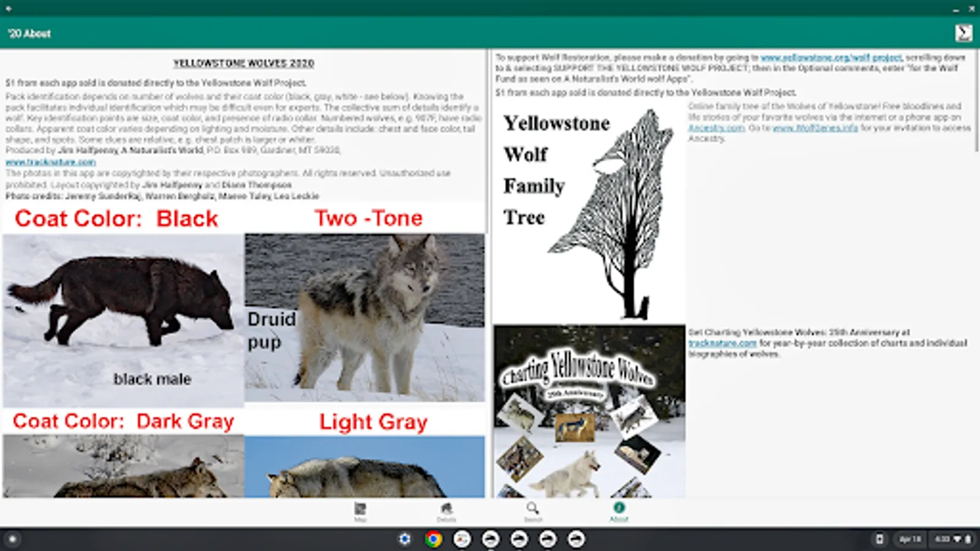Click the black male wolf photo
Viewport: 980px width, 551px height.
click(123, 320)
